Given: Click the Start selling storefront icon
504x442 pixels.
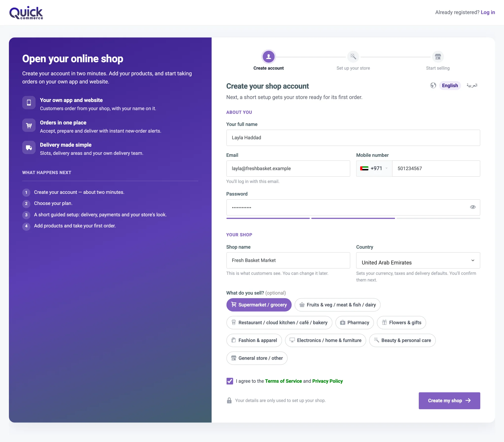Looking at the screenshot, I should click(438, 57).
